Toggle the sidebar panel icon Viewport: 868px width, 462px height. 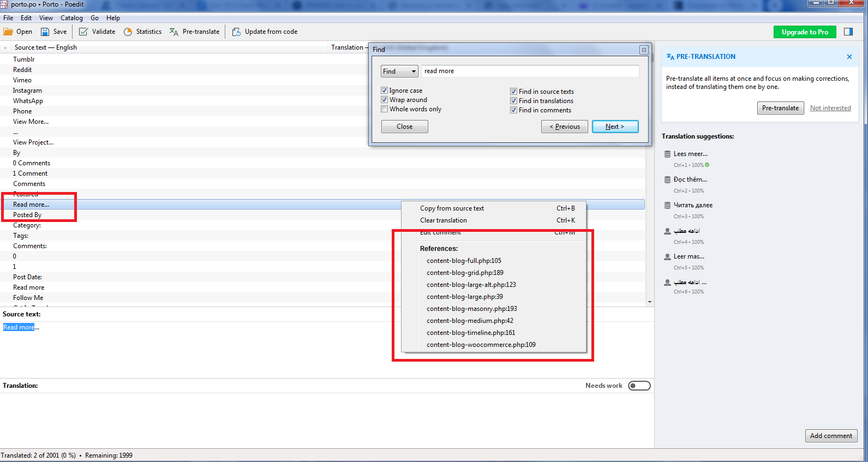click(848, 32)
